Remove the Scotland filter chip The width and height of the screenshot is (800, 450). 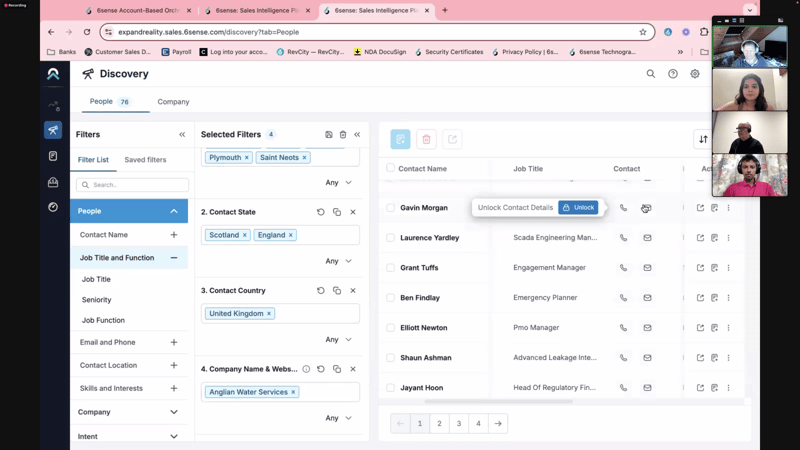point(244,235)
